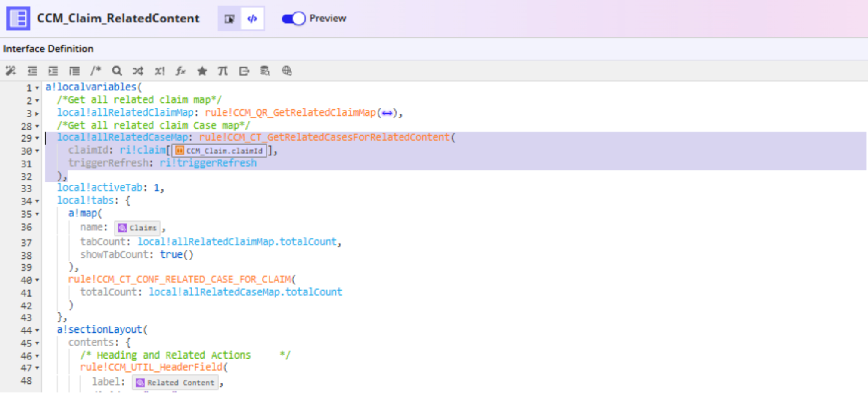Click local!activeTab on line 33

pos(99,188)
